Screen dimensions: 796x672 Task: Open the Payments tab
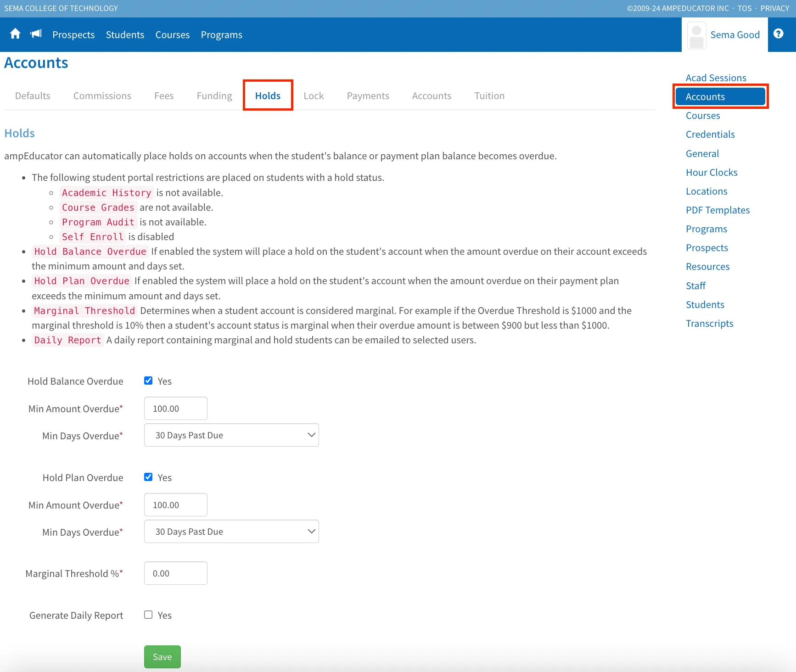(368, 96)
